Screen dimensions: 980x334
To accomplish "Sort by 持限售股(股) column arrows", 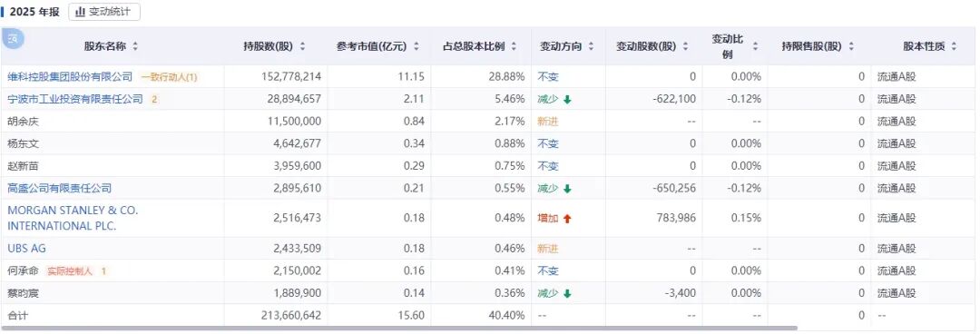I will 850,46.
